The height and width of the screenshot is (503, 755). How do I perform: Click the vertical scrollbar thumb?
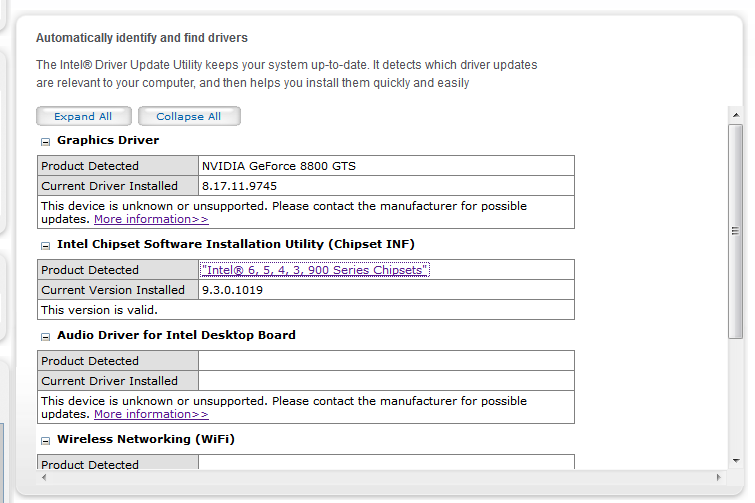(x=735, y=231)
